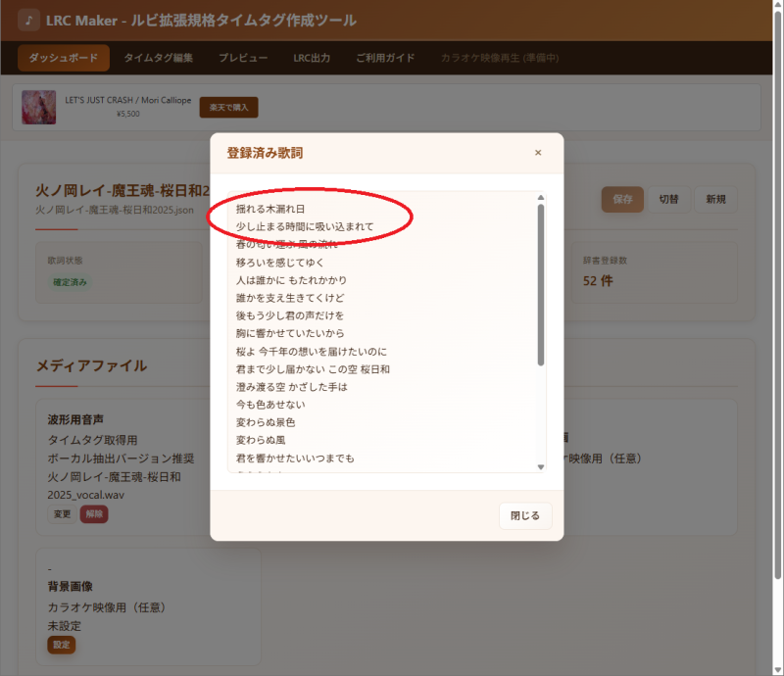Open the プレビュー tab
784x676 pixels.
(x=243, y=58)
